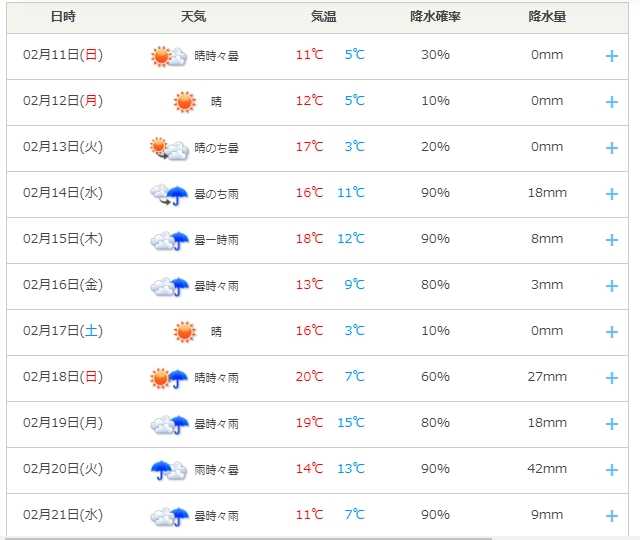The width and height of the screenshot is (640, 540).
Task: Select the 02月12日(月) date cell
Action: [63, 101]
